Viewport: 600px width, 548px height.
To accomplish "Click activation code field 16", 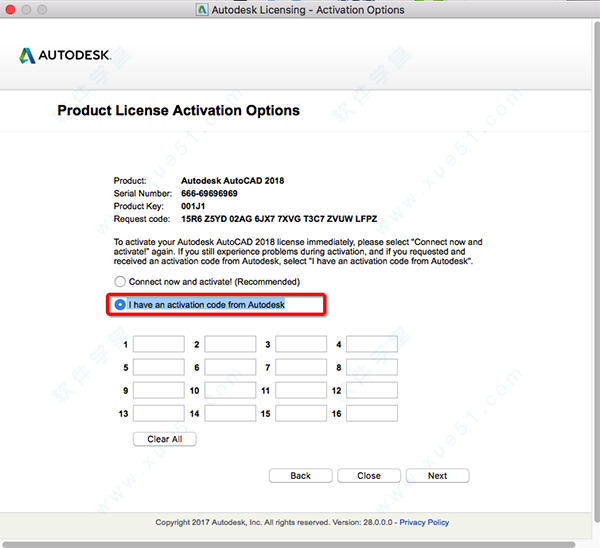I will coord(372,413).
